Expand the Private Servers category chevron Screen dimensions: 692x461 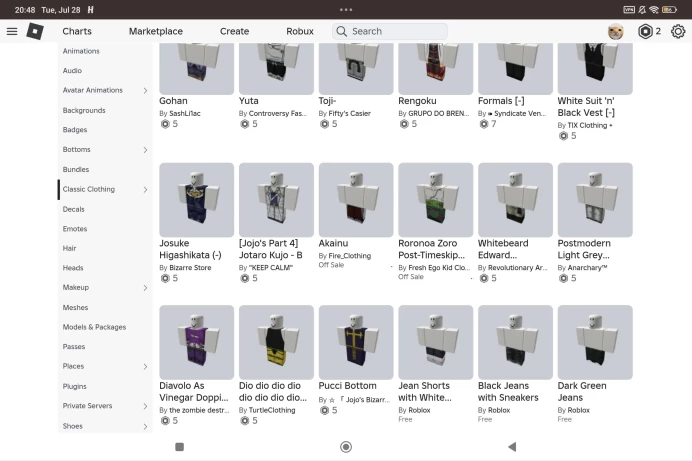point(145,406)
